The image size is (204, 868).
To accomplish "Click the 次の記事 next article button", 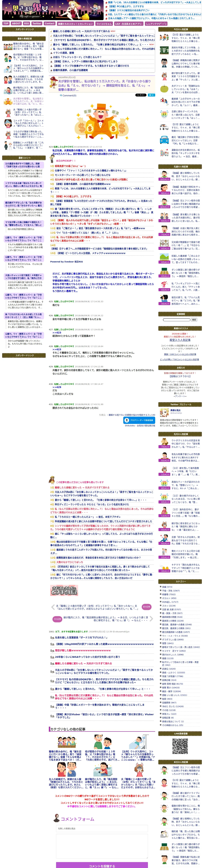I will click(x=57, y=619).
